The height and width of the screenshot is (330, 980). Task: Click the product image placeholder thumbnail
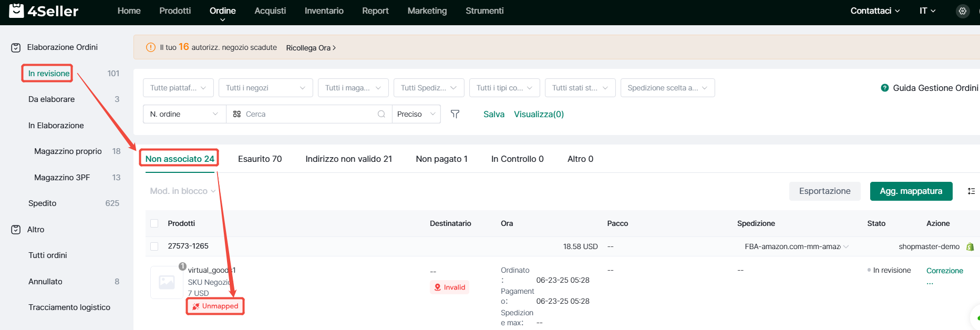167,282
